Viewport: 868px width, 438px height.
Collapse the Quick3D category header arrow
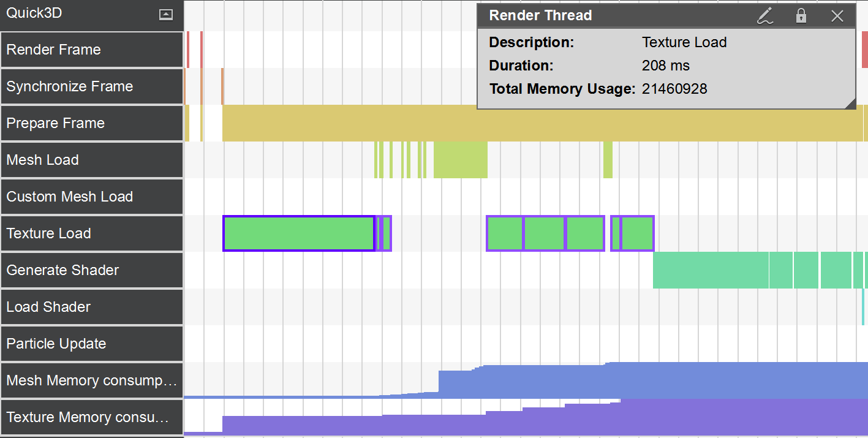click(165, 14)
